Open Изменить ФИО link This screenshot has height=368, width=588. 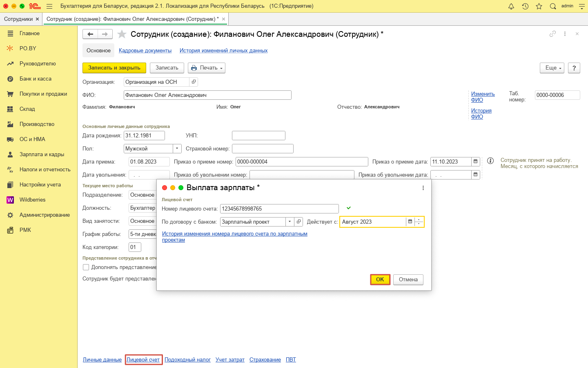point(483,96)
